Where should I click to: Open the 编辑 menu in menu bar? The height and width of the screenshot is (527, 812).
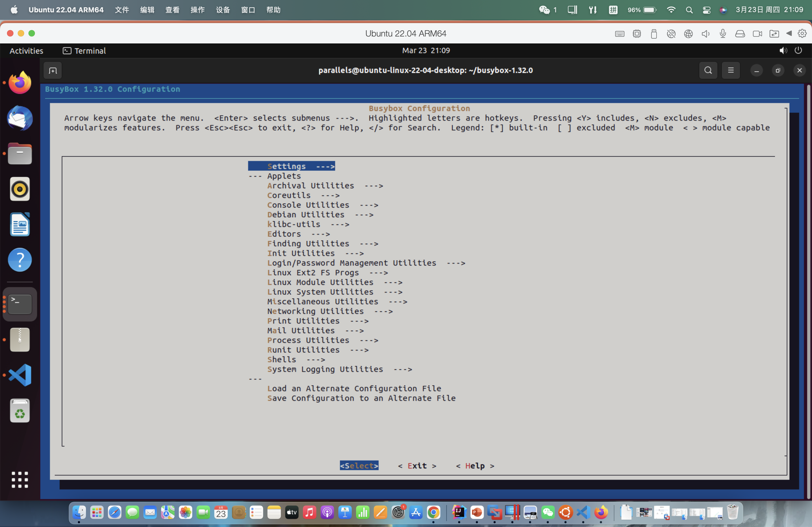(x=147, y=10)
